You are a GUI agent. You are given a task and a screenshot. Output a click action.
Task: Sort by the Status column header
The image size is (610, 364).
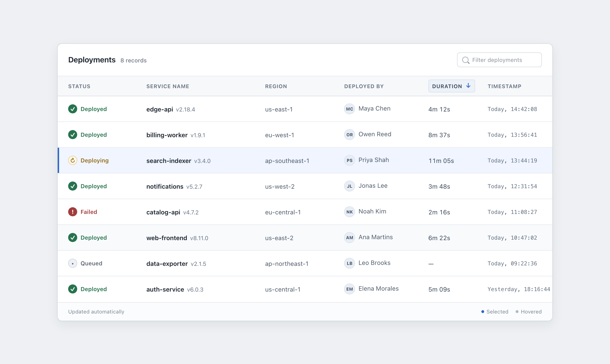coord(79,86)
